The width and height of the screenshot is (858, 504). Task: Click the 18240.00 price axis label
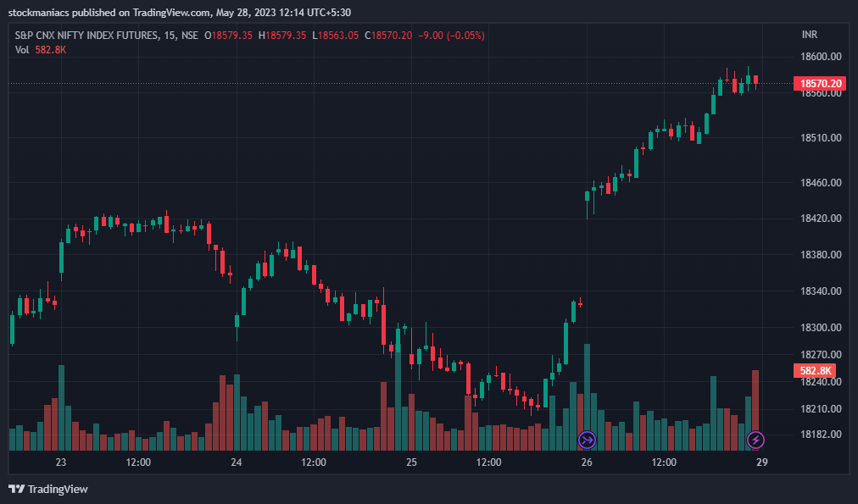click(x=821, y=381)
